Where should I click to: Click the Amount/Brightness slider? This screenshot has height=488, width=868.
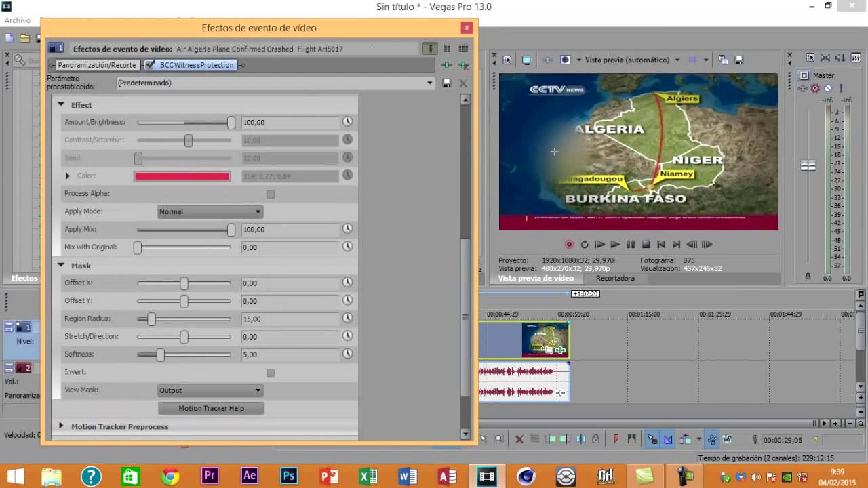pos(184,123)
